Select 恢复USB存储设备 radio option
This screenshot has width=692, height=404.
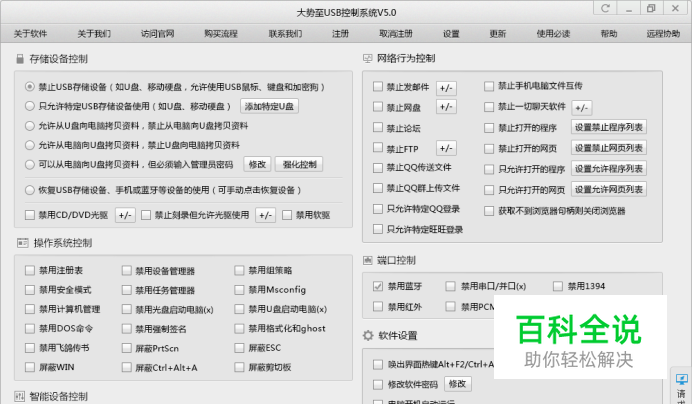pyautogui.click(x=30, y=190)
